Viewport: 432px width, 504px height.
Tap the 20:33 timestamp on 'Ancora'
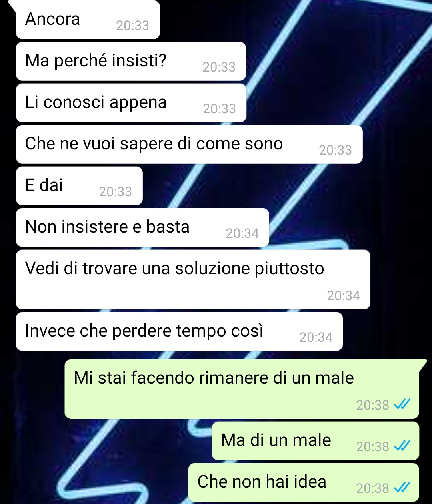pos(132,26)
